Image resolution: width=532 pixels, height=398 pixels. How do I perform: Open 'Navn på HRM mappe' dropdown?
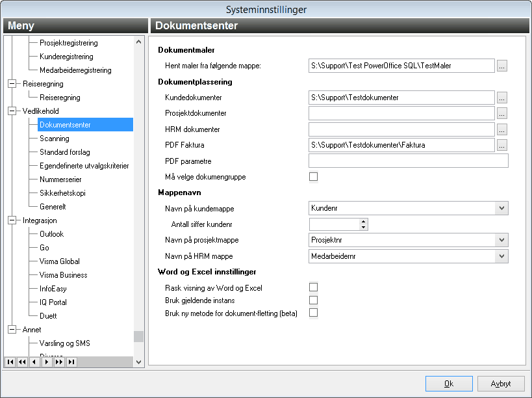501,256
